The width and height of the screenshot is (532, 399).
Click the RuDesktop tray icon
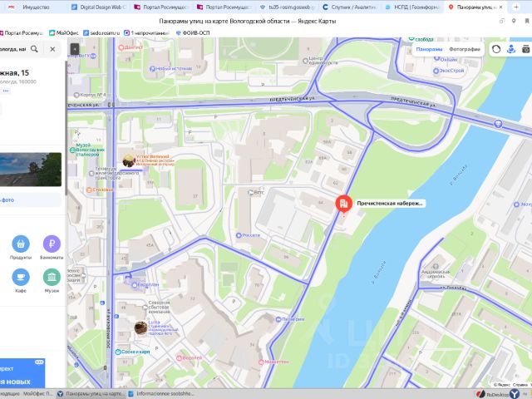480,394
